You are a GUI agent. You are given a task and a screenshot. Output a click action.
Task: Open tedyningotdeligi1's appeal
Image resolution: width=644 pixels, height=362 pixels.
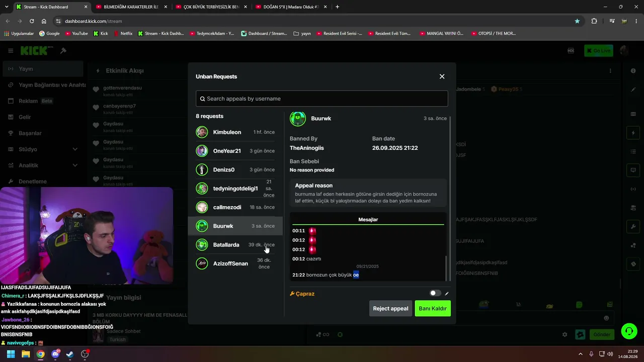(x=235, y=189)
